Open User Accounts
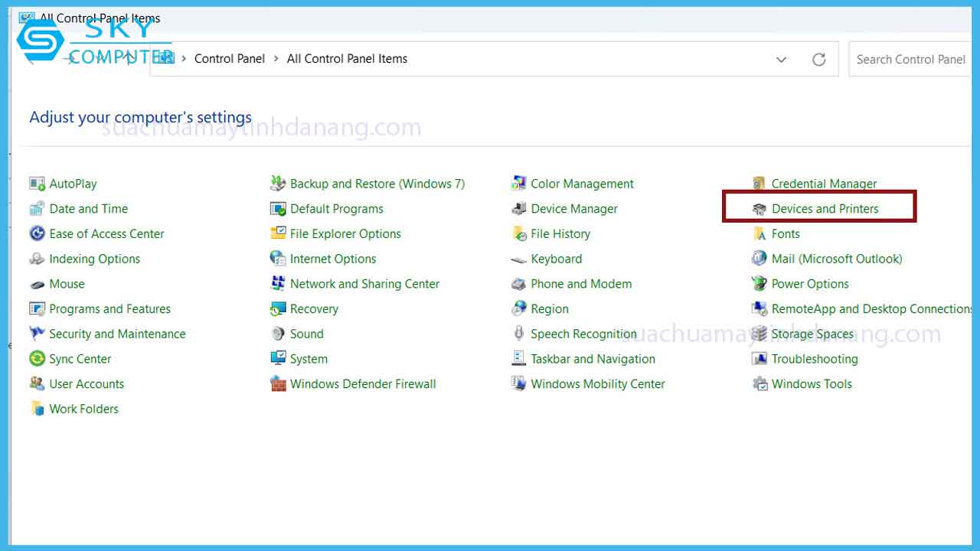 pyautogui.click(x=85, y=383)
